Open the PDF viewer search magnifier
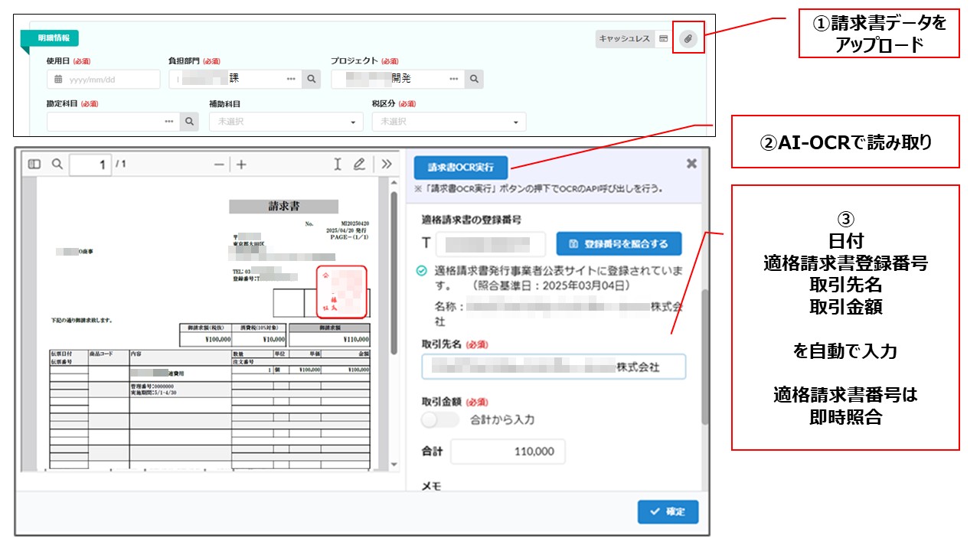 (57, 164)
